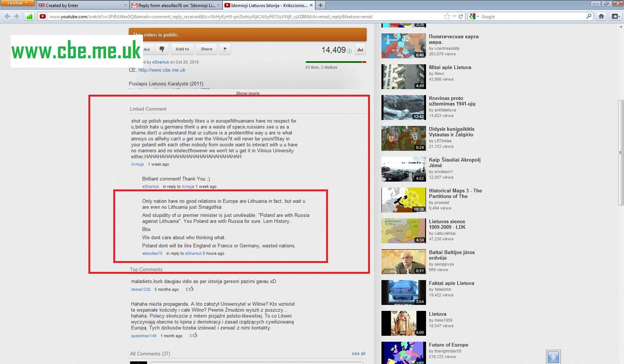Click the help question mark next to 14,409
The image size is (624, 364).
tap(349, 51)
